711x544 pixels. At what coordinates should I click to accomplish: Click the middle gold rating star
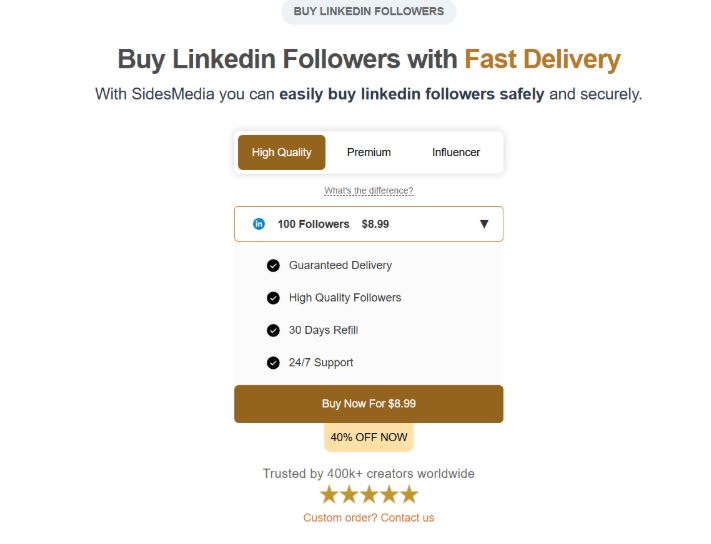click(x=369, y=494)
